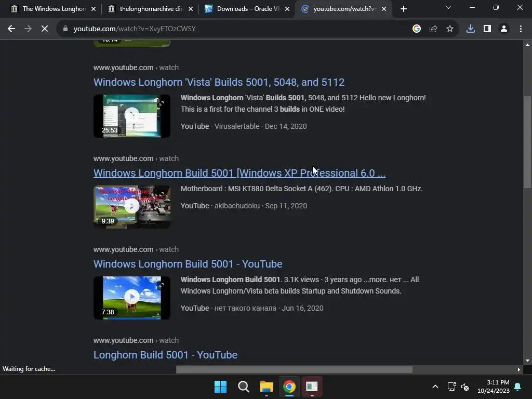532x399 pixels.
Task: Close The Windows Longhorn tab
Action: [x=94, y=9]
